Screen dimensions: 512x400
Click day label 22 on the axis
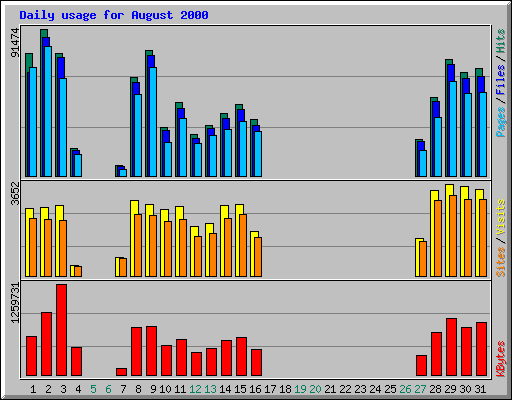point(345,389)
